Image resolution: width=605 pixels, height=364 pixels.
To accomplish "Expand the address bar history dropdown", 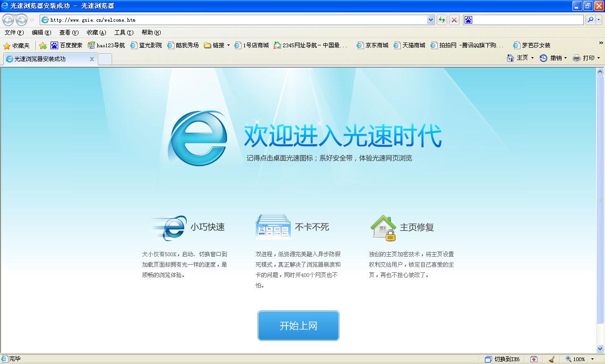I will [431, 20].
